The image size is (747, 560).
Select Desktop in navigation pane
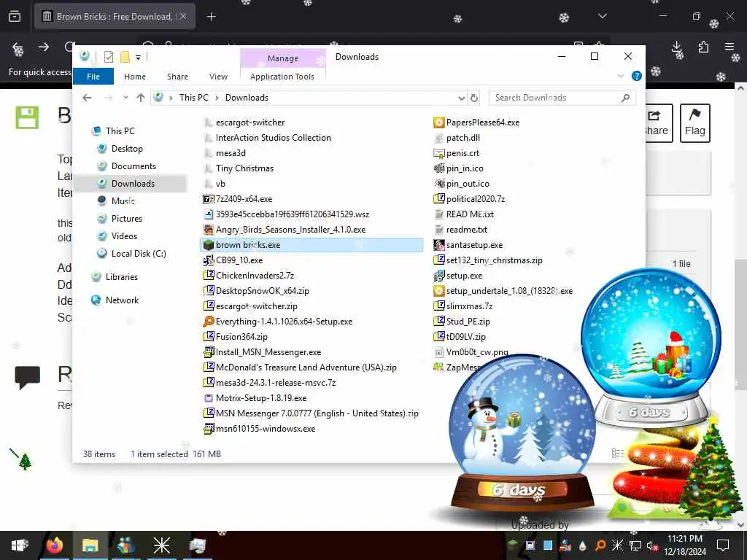click(x=127, y=149)
